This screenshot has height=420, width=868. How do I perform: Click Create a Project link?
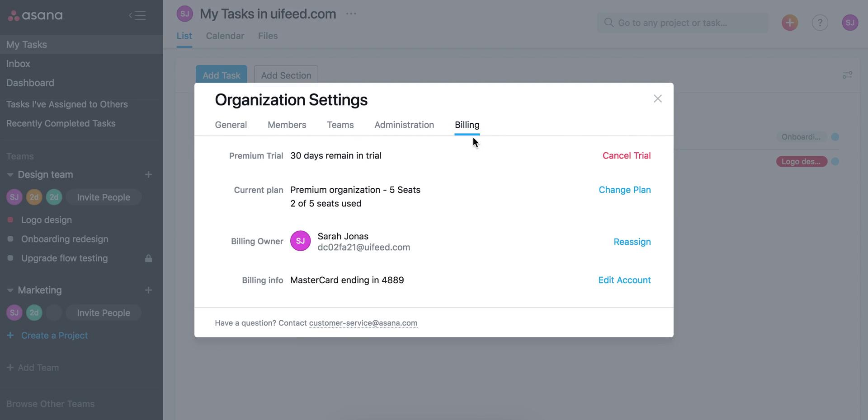pyautogui.click(x=47, y=336)
